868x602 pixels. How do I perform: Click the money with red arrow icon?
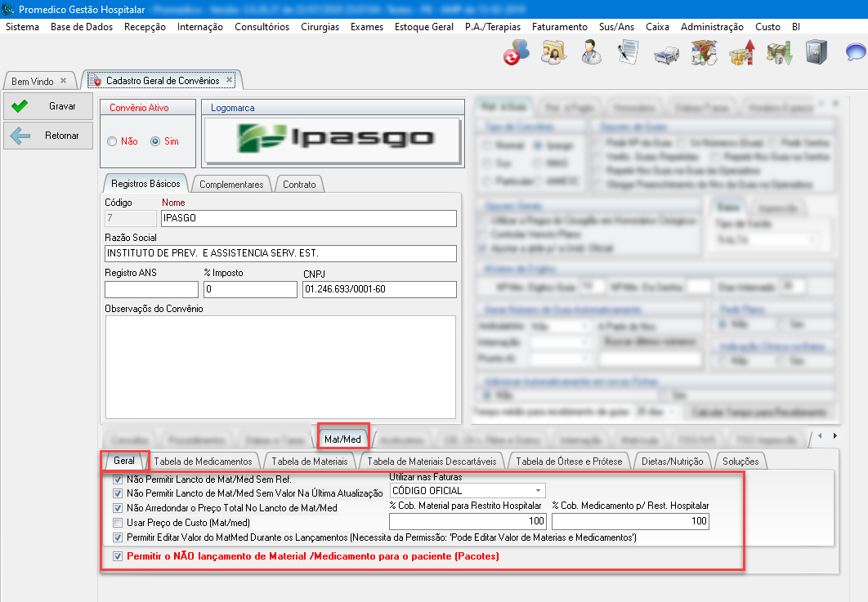tap(740, 52)
